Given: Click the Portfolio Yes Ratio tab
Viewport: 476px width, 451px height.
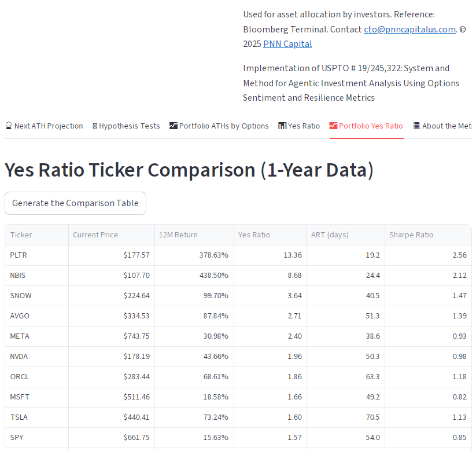Looking at the screenshot, I should click(x=366, y=126).
